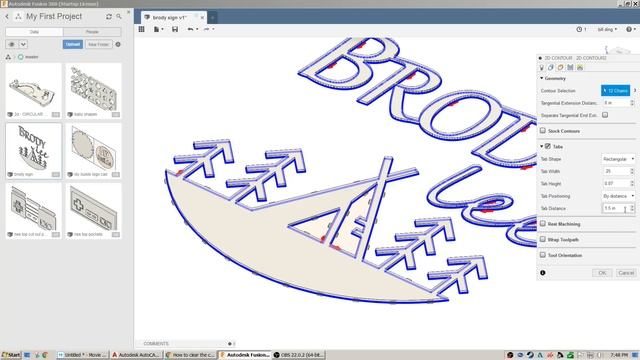Open the Heights tab in 2D Contour dialog
Viewport: 640px width, 360px height.
[560, 67]
